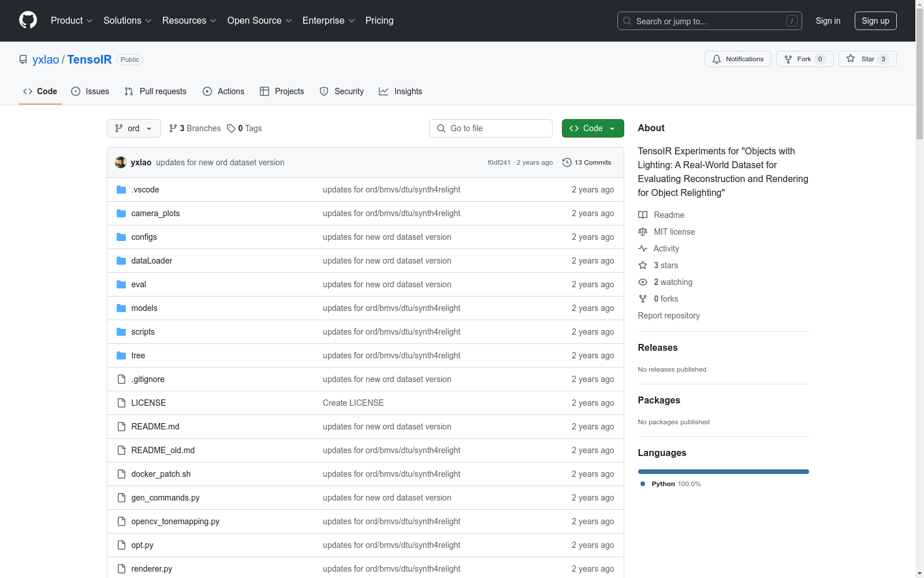The image size is (924, 578).
Task: Click the gen_commands.py file icon
Action: tap(121, 498)
